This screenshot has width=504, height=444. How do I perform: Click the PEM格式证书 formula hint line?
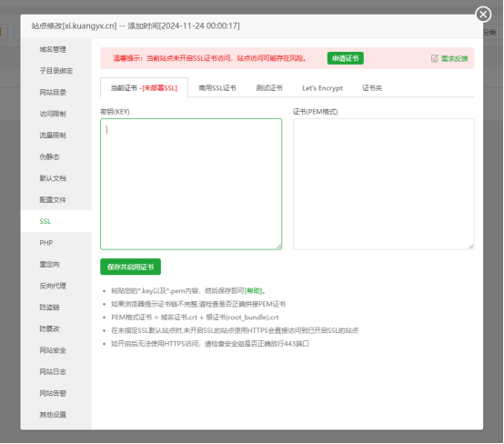click(x=195, y=318)
